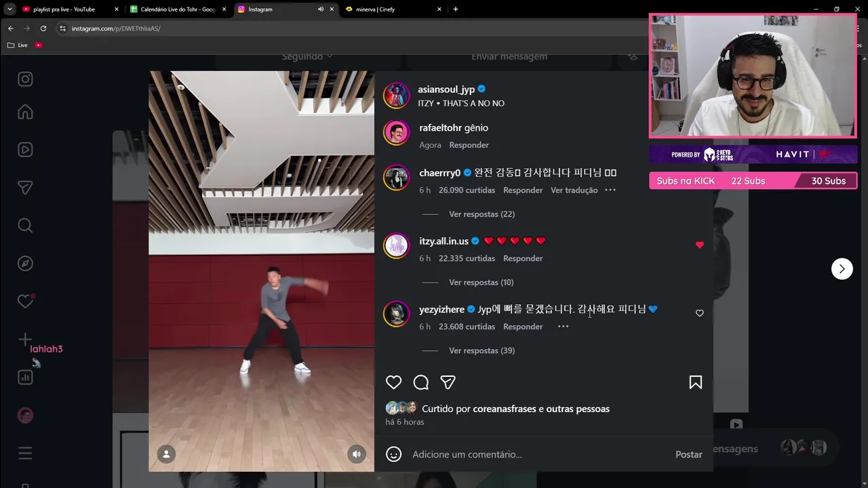
Task: Open a new browser tab
Action: tap(455, 9)
